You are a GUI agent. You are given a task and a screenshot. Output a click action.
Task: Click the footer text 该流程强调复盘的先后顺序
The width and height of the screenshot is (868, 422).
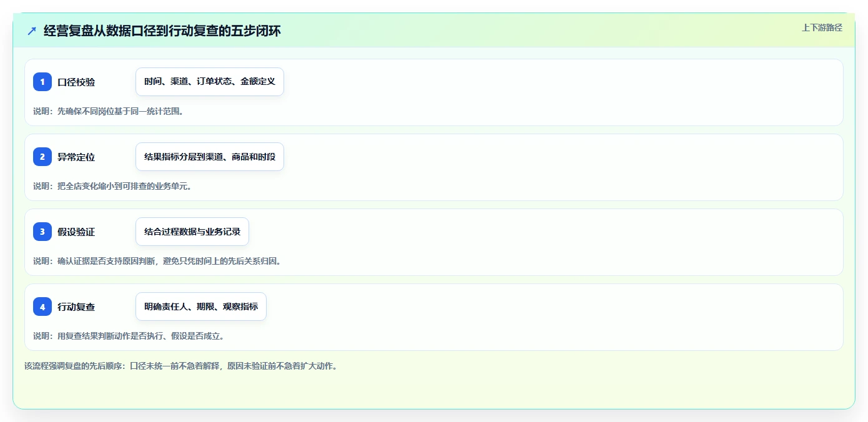(x=181, y=366)
